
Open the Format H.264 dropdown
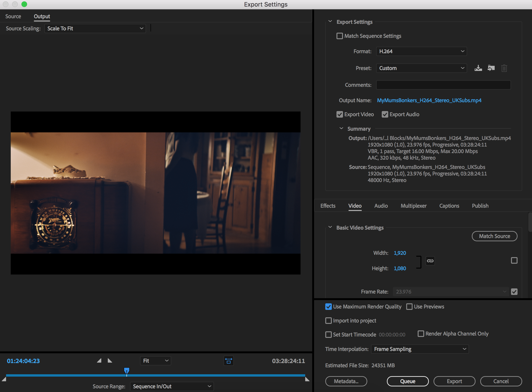tap(421, 51)
